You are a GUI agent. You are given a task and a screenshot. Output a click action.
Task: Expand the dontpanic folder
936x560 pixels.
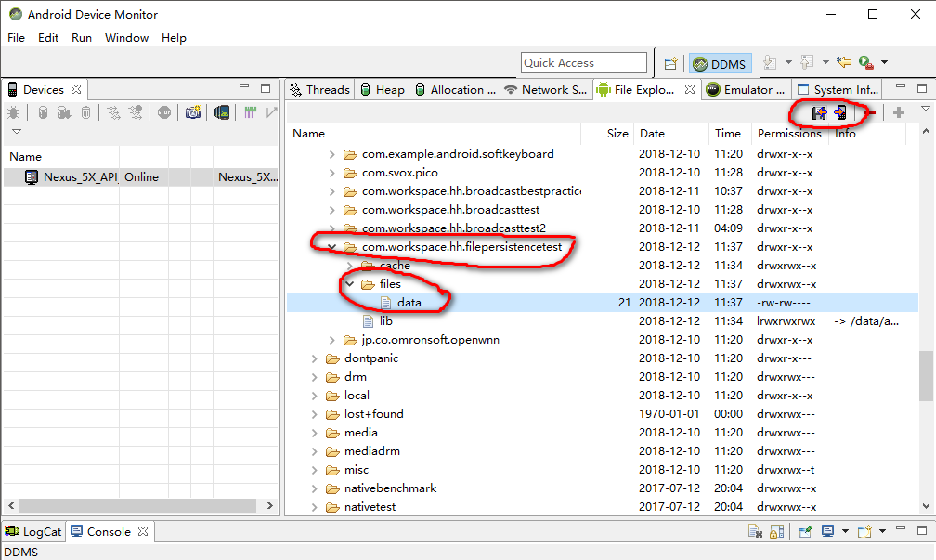pyautogui.click(x=315, y=358)
